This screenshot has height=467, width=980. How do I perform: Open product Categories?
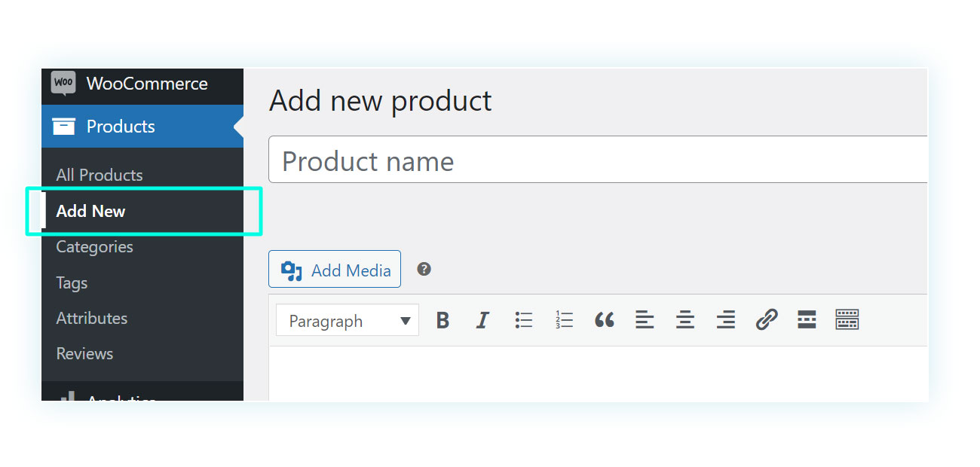point(94,247)
